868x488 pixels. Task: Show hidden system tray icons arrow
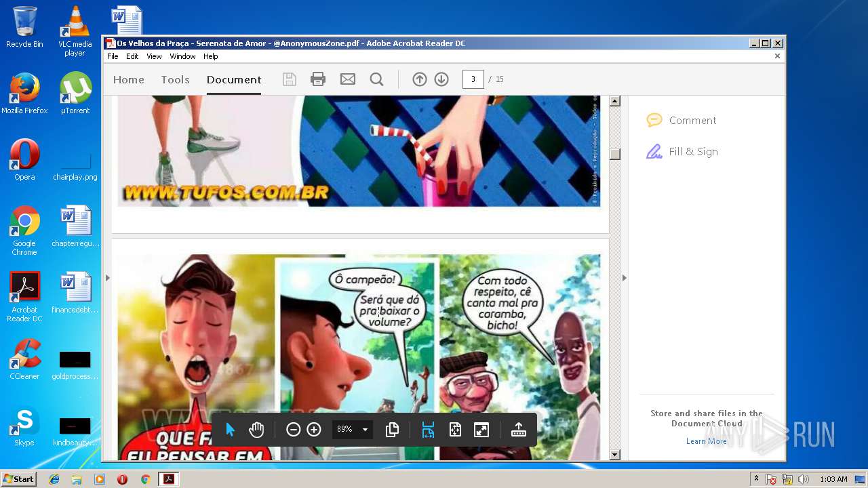[756, 479]
